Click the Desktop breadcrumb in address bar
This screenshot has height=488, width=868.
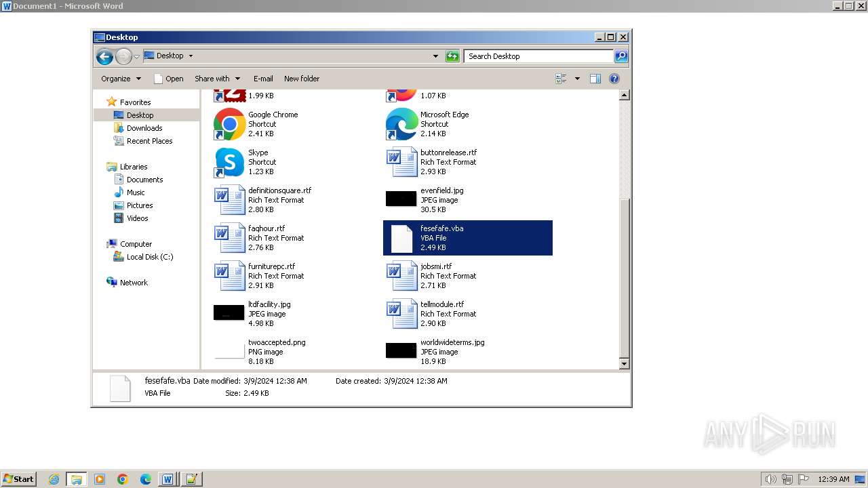170,56
